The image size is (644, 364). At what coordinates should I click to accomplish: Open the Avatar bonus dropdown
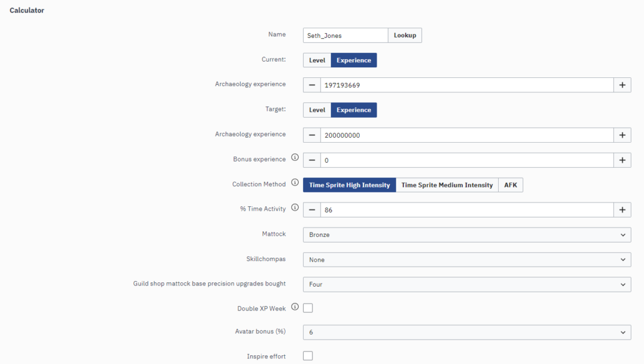[x=467, y=333]
